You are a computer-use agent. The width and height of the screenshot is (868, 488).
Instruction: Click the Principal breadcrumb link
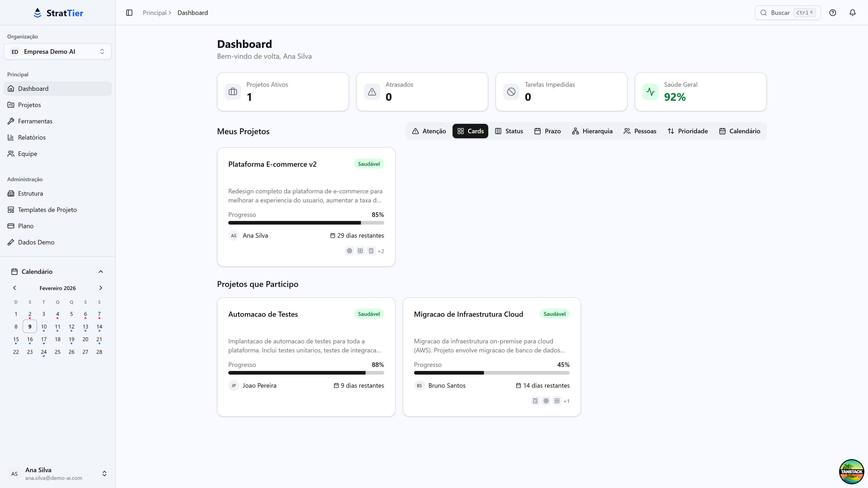(x=154, y=12)
